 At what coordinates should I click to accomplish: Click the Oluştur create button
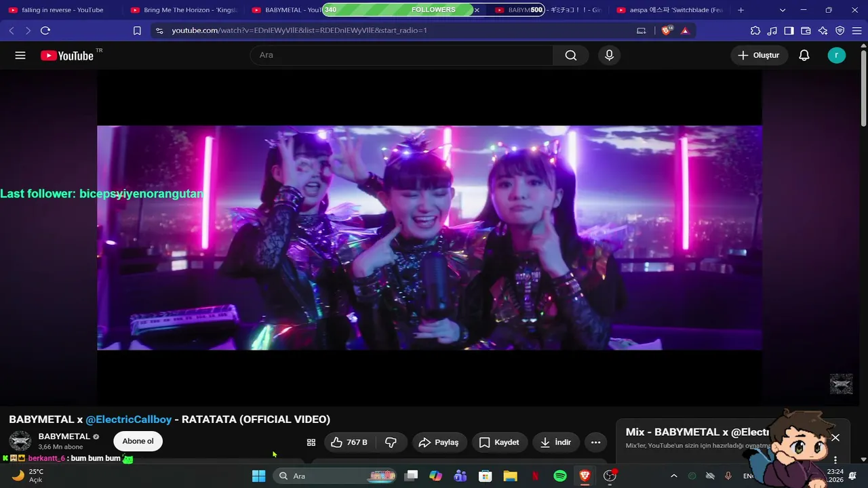click(759, 56)
